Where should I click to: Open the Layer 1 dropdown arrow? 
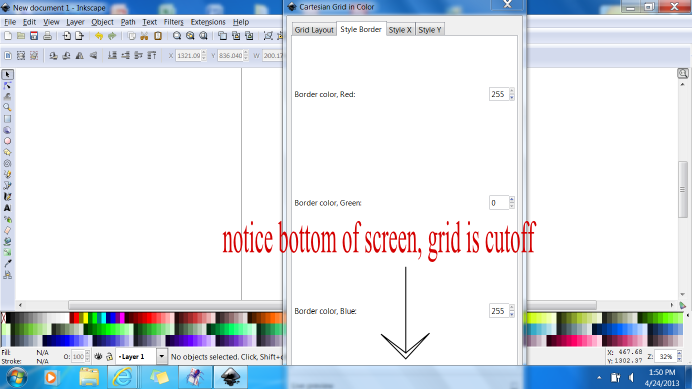point(162,356)
